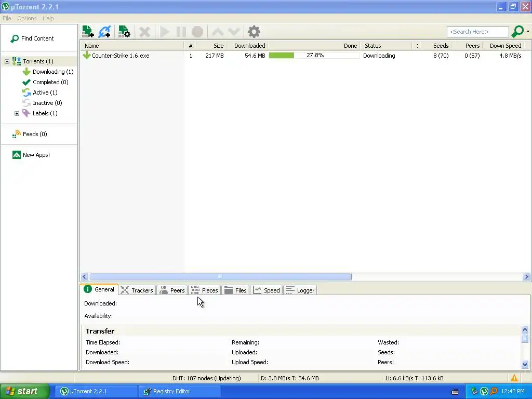Switch to the General tab
Image resolution: width=532 pixels, height=399 pixels.
click(x=99, y=289)
